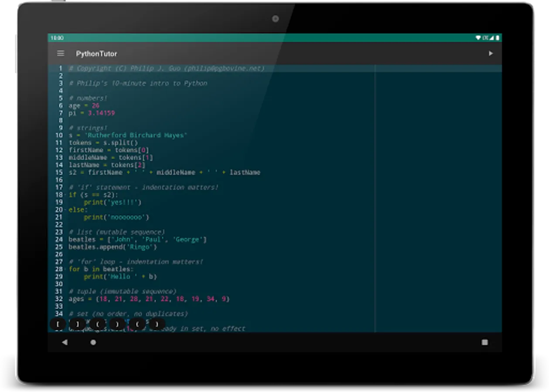Insert an opening square bracket key
Screen dimensions: 549x392
pyautogui.click(x=58, y=324)
